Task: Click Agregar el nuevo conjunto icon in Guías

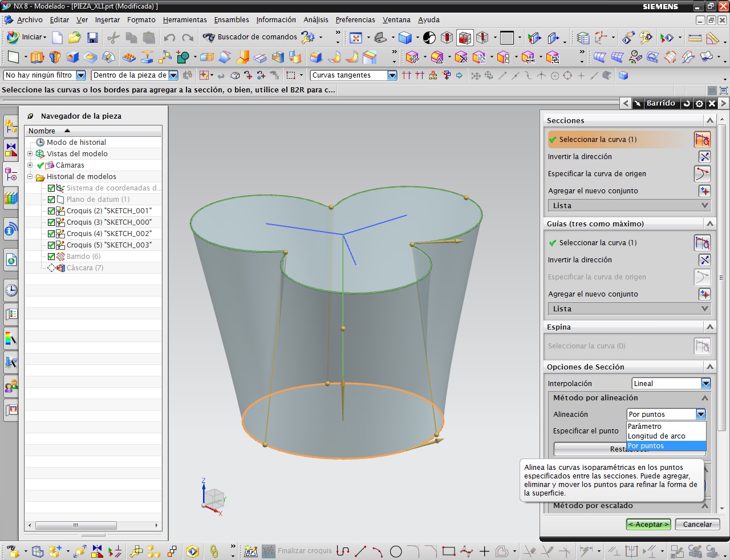Action: point(705,294)
